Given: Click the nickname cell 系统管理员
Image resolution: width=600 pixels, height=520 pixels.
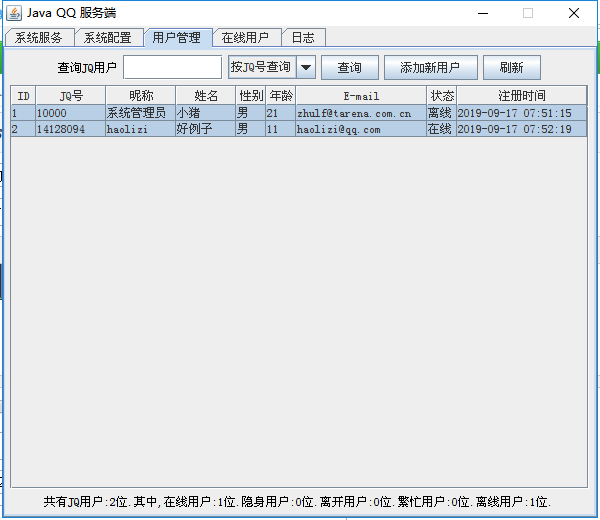Looking at the screenshot, I should (141, 113).
